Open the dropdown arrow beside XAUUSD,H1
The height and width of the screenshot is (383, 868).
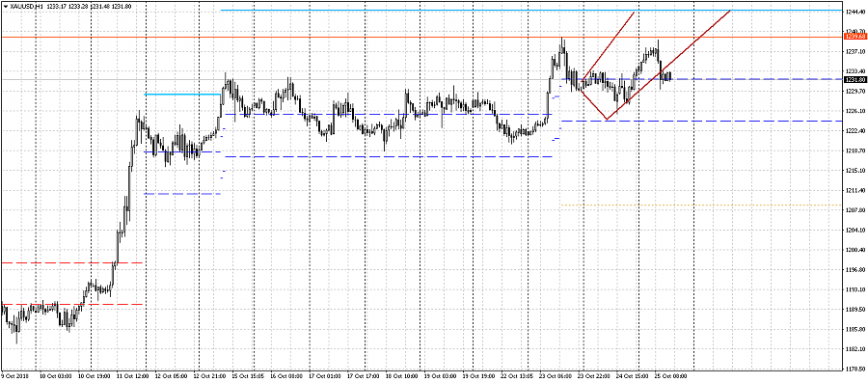pyautogui.click(x=5, y=5)
